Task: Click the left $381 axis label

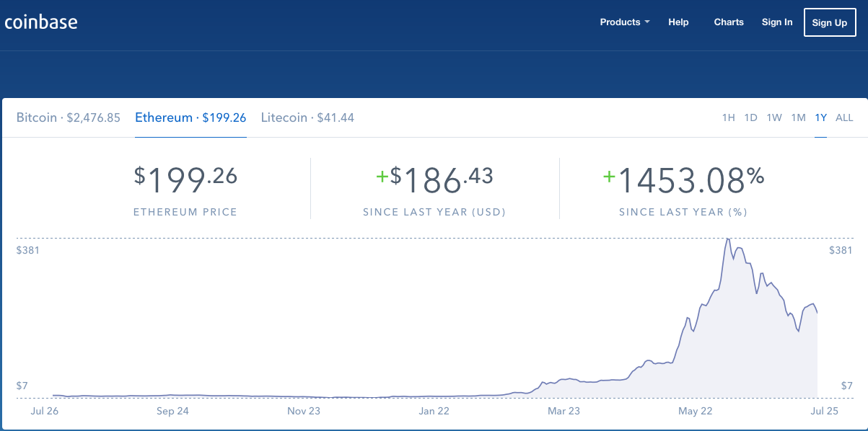Action: pos(27,250)
